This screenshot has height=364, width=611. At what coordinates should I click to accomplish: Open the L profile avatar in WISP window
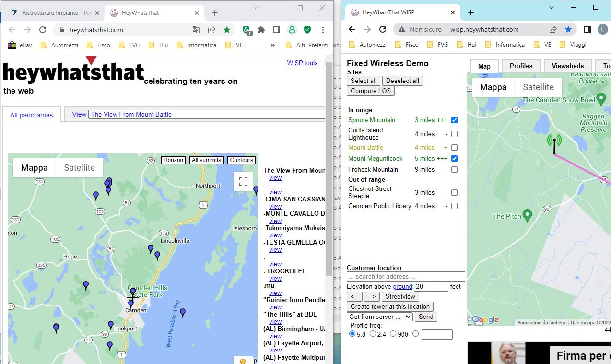click(602, 29)
